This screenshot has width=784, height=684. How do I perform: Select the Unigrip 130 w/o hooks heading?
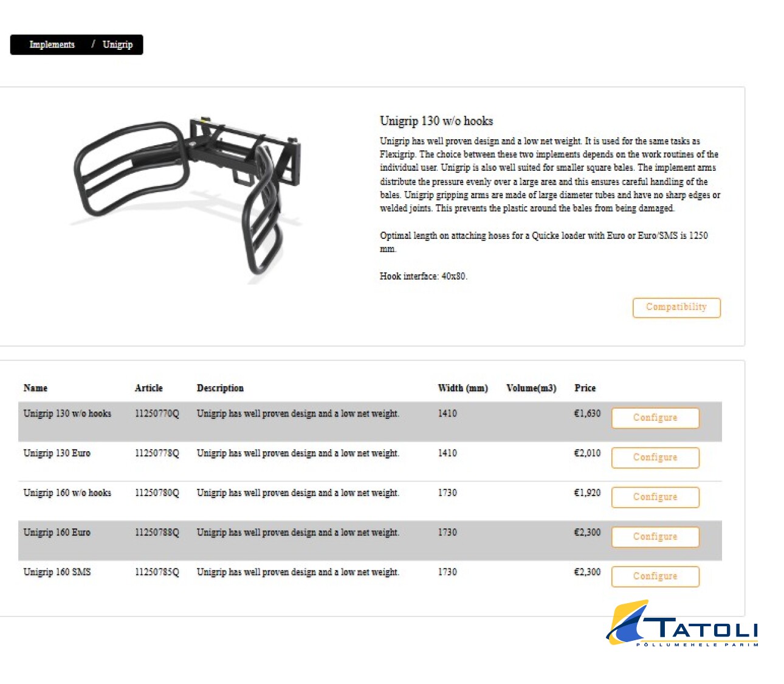[x=436, y=121]
